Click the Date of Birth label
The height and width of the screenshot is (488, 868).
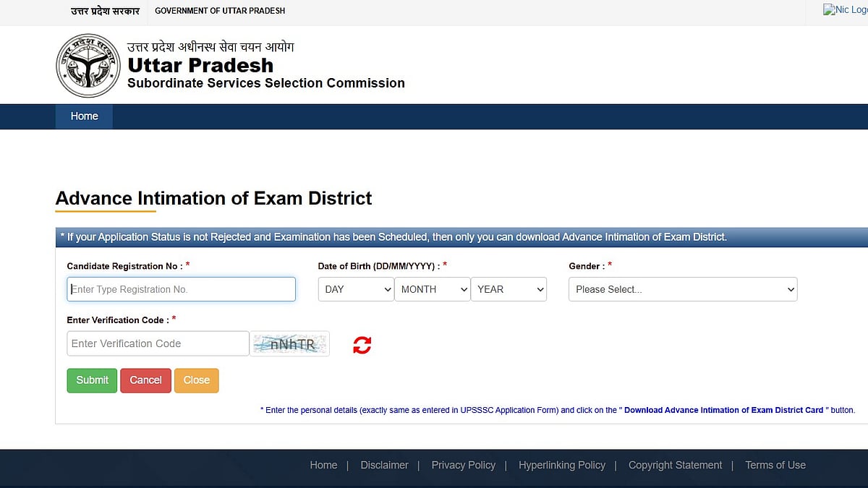[382, 266]
